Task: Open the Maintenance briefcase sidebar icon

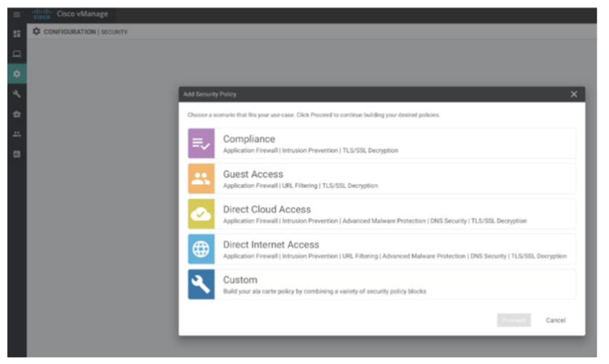Action: (17, 114)
